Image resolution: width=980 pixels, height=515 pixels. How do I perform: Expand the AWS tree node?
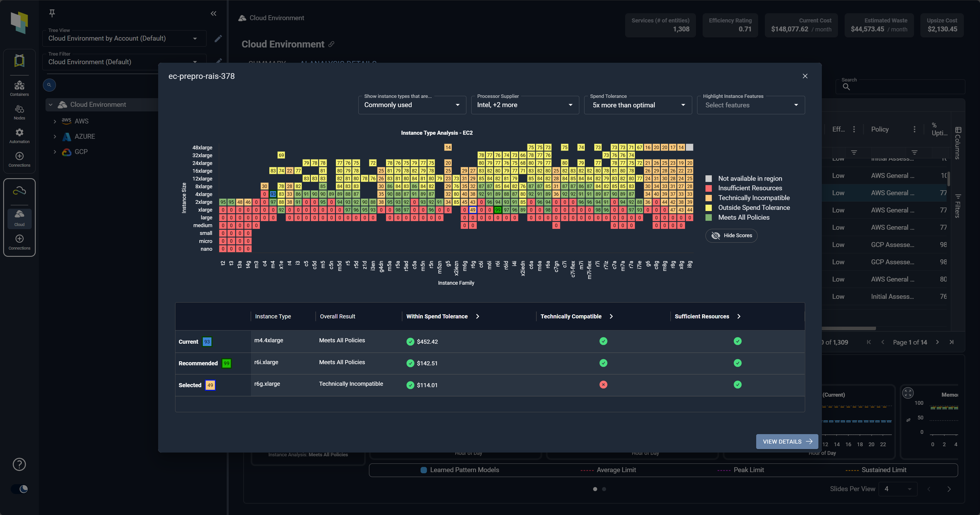pos(55,121)
